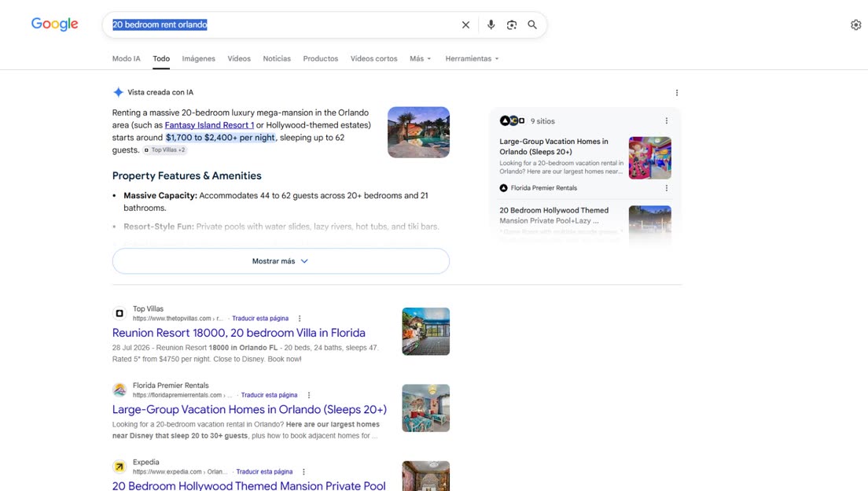Click Florida Premier Rentals source icon in sidebar

tap(503, 188)
